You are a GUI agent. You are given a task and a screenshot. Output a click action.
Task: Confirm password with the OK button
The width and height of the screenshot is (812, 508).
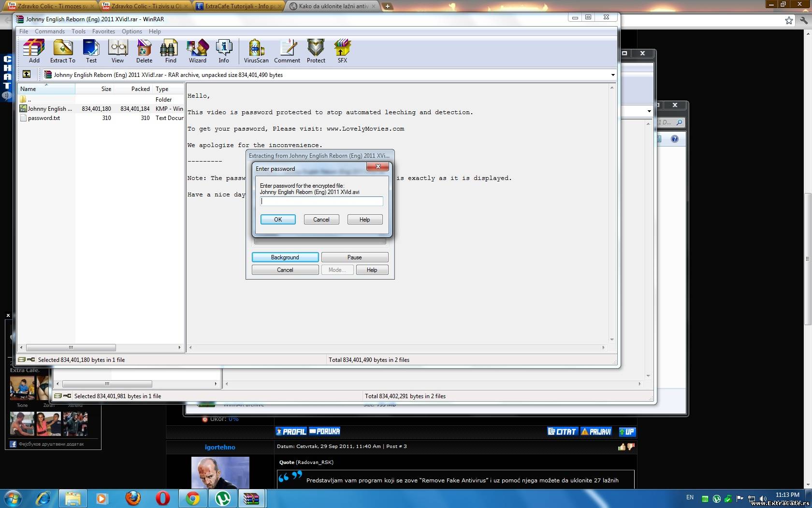(x=278, y=220)
